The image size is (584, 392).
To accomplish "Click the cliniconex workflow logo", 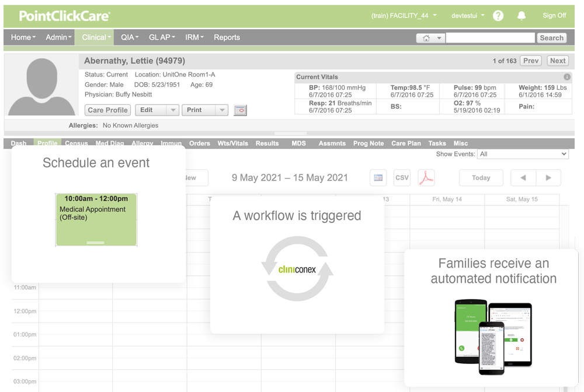I will (x=297, y=269).
